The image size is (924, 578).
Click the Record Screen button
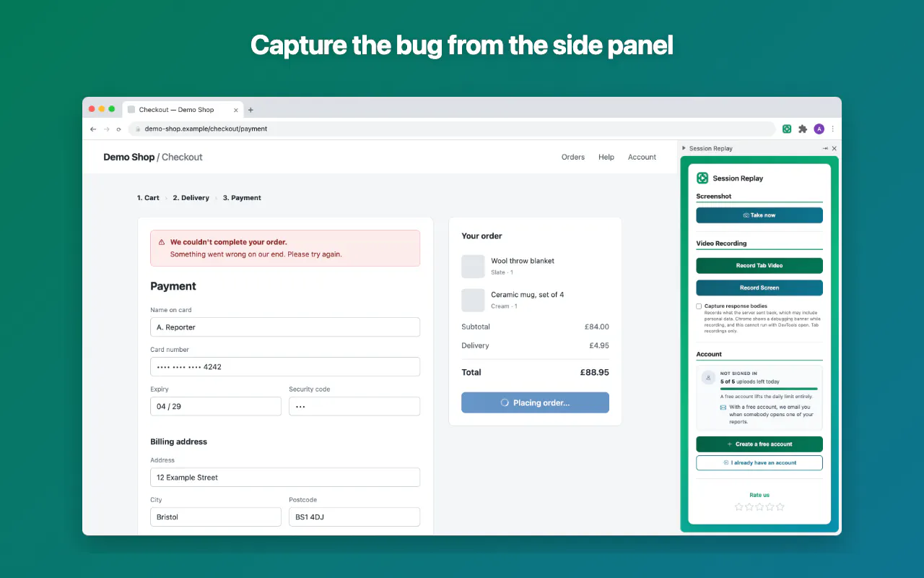pyautogui.click(x=759, y=288)
